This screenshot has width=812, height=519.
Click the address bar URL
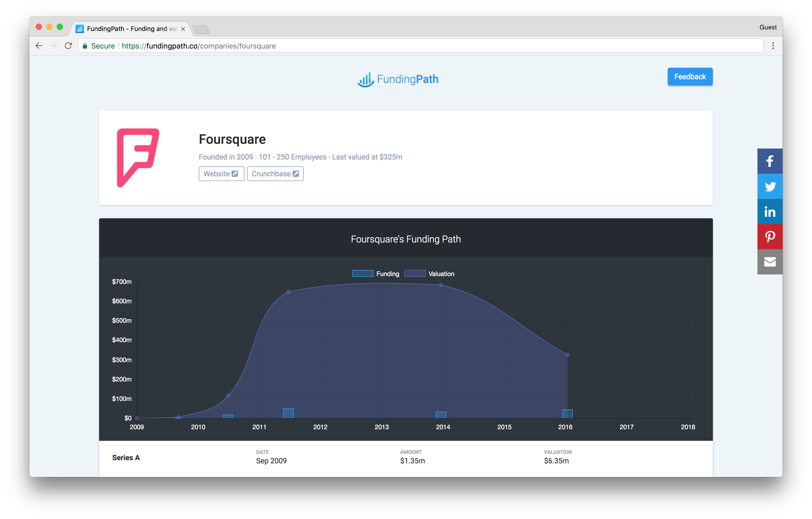click(x=199, y=46)
